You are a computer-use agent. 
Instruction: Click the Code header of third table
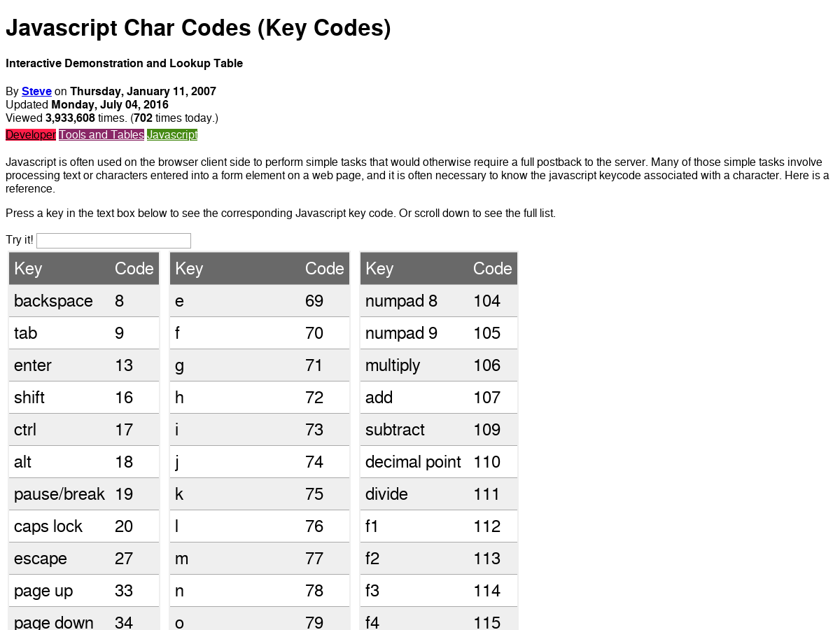[x=493, y=269]
